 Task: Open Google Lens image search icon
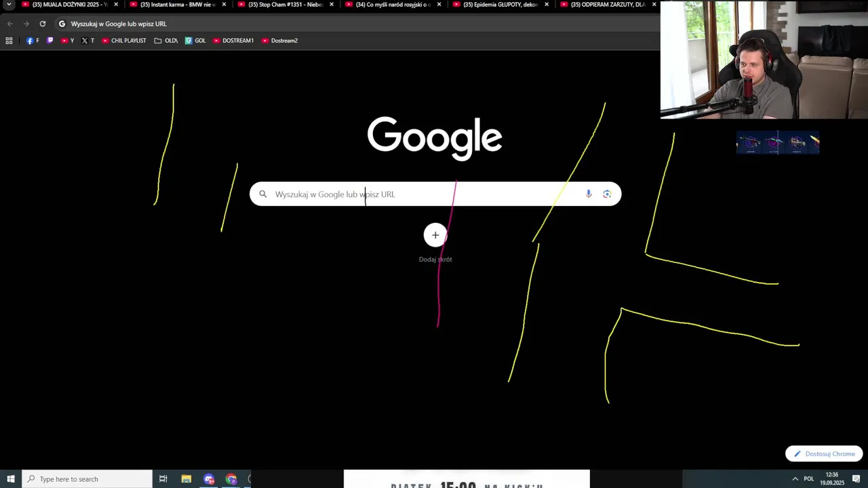pyautogui.click(x=607, y=194)
